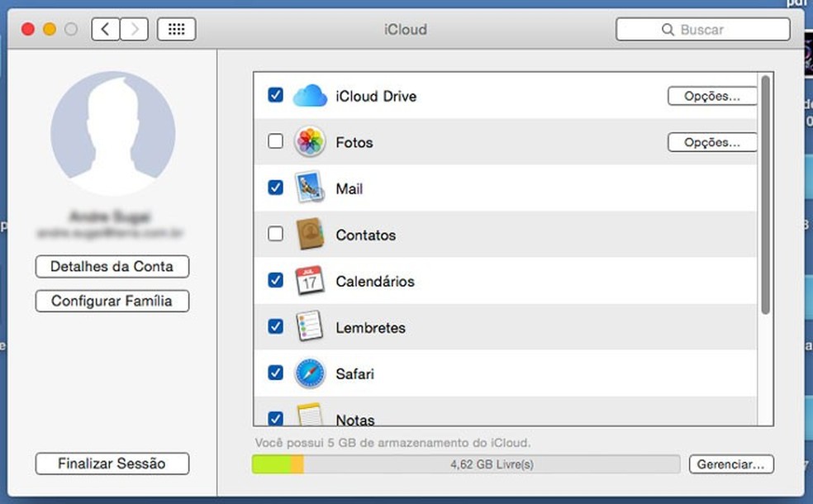Open Opções for Fotos
The image size is (813, 504).
click(712, 142)
